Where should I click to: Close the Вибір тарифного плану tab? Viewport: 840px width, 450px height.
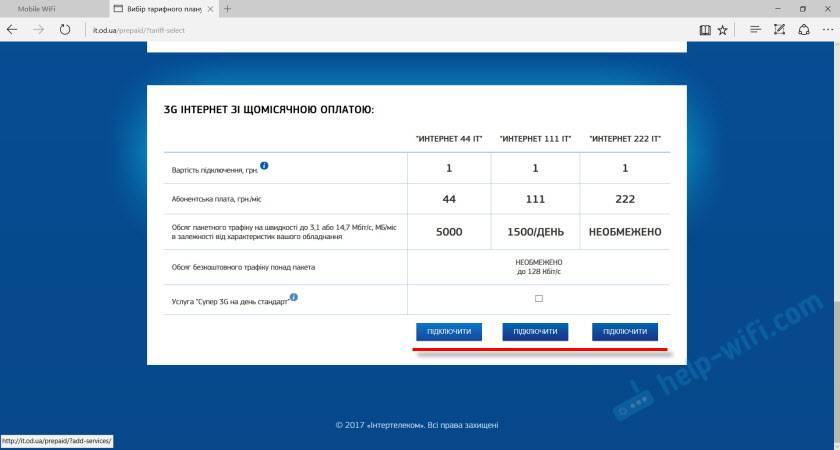[x=211, y=9]
